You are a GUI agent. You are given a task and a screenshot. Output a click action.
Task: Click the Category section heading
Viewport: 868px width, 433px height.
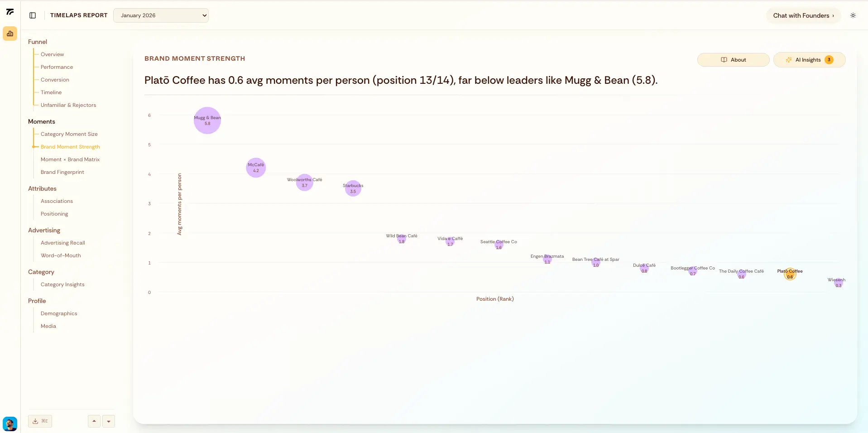41,272
